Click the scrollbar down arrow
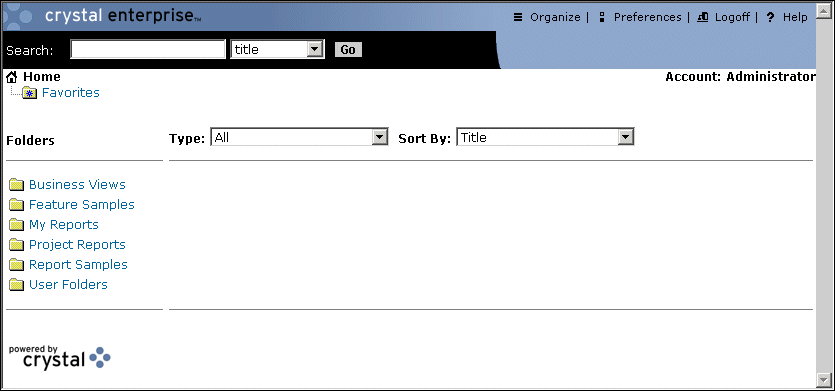This screenshot has width=835, height=391. (x=823, y=379)
